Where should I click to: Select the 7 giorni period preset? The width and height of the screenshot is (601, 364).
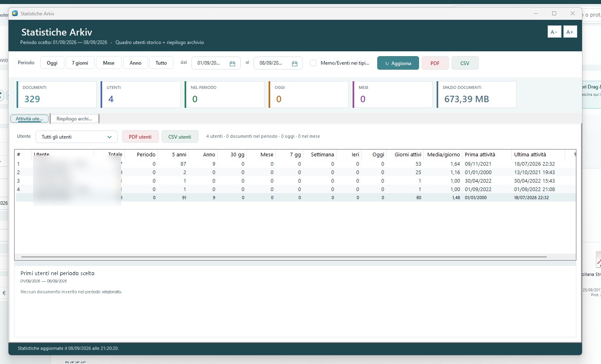80,63
